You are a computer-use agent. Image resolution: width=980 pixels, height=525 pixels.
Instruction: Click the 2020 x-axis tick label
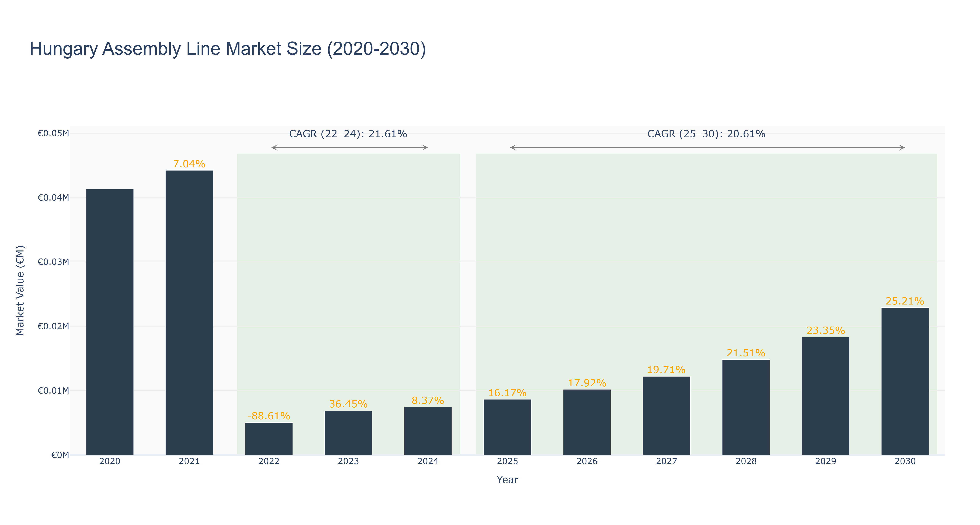point(110,461)
